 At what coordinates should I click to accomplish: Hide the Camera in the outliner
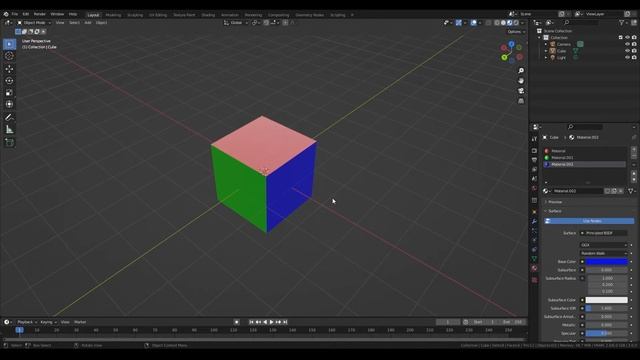pyautogui.click(x=627, y=44)
